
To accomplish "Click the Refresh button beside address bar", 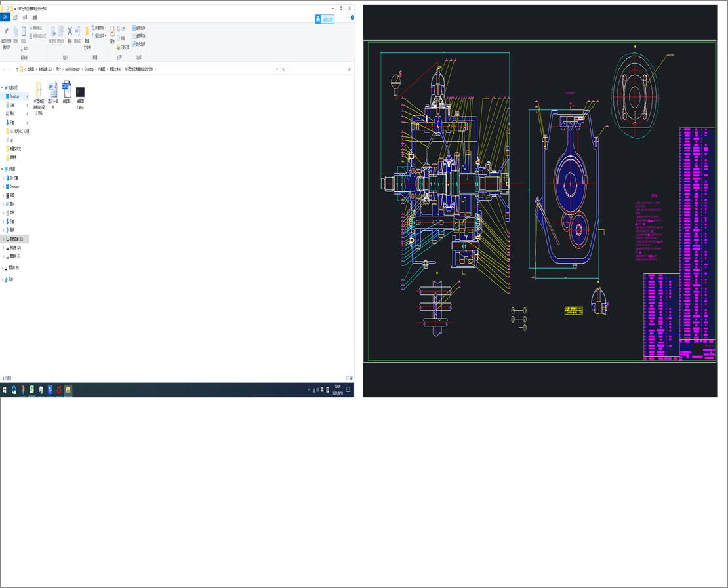I will pyautogui.click(x=283, y=69).
